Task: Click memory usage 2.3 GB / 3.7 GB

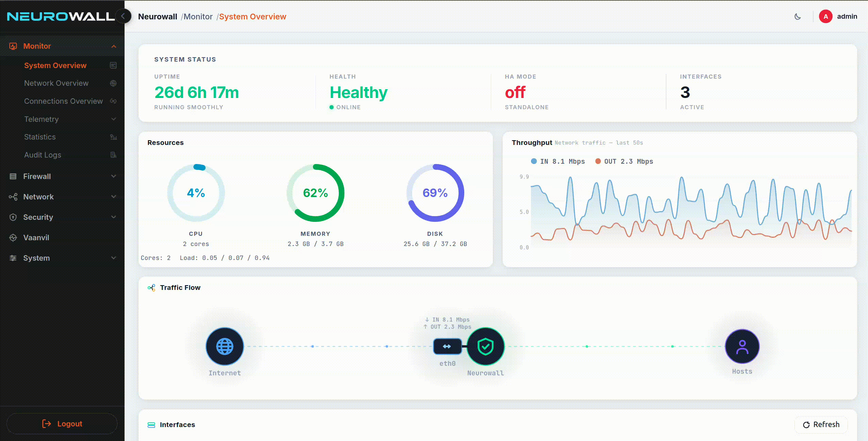Action: pyautogui.click(x=316, y=244)
